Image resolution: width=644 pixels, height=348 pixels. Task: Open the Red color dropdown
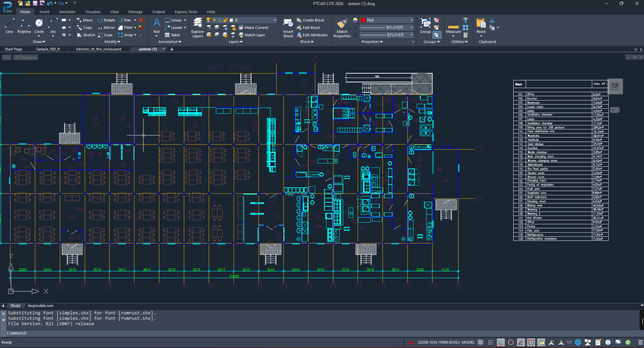tap(412, 20)
